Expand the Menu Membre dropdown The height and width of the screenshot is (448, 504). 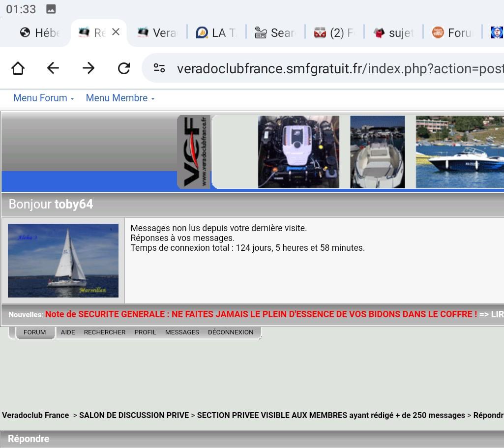[120, 98]
